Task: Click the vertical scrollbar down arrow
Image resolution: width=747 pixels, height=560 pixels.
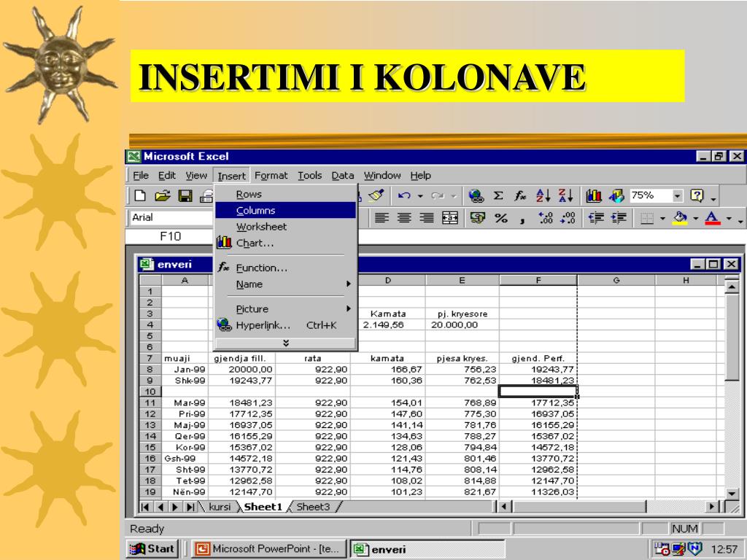Action: tap(732, 494)
